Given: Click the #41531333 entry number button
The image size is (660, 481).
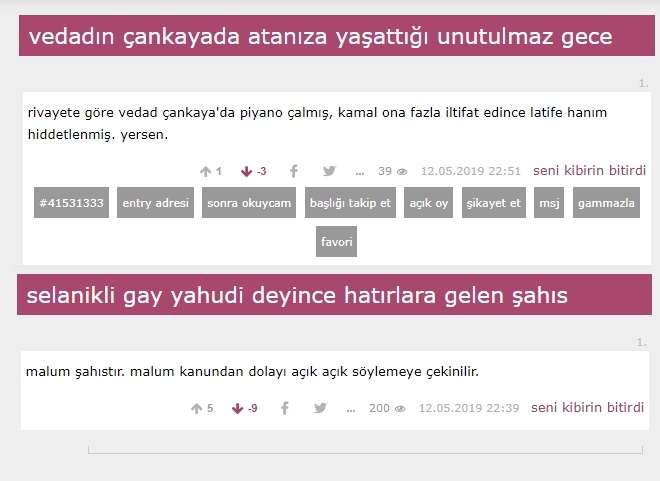Looking at the screenshot, I should [71, 203].
